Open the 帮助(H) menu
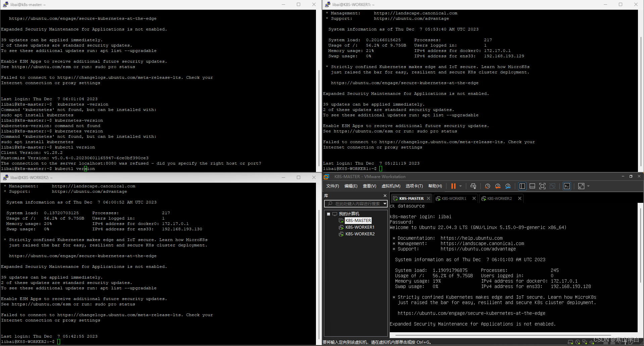This screenshot has height=346, width=644. (x=435, y=186)
